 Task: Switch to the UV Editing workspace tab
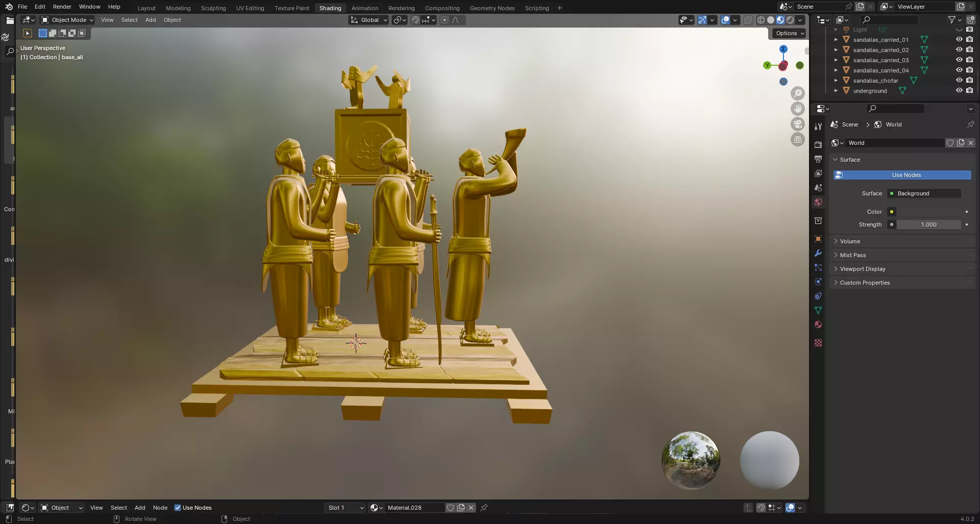tap(250, 8)
